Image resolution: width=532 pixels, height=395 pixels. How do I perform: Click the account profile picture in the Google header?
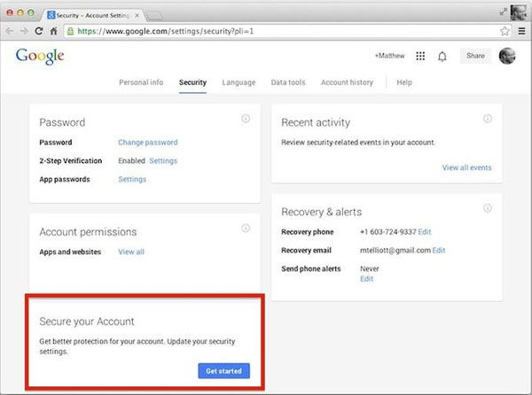[x=507, y=56]
